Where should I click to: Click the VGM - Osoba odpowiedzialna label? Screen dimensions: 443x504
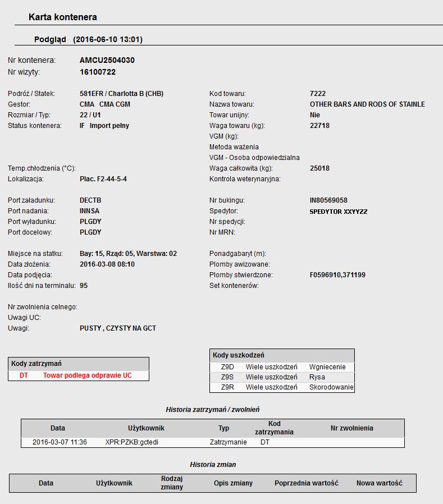pos(254,158)
